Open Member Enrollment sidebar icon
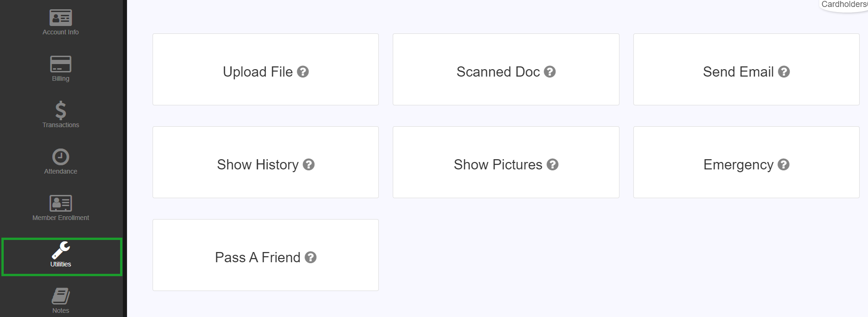The height and width of the screenshot is (317, 868). 61,203
